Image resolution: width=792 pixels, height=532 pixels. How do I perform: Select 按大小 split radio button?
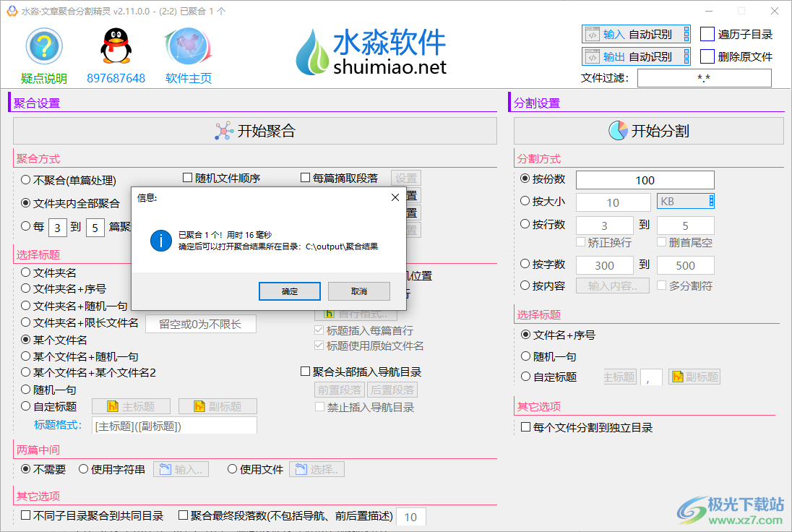coord(525,201)
